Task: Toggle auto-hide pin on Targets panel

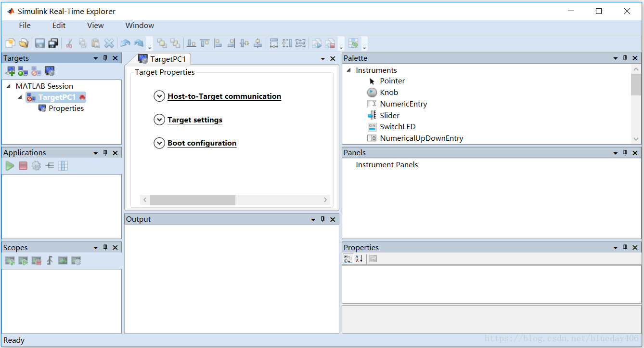Action: point(105,58)
